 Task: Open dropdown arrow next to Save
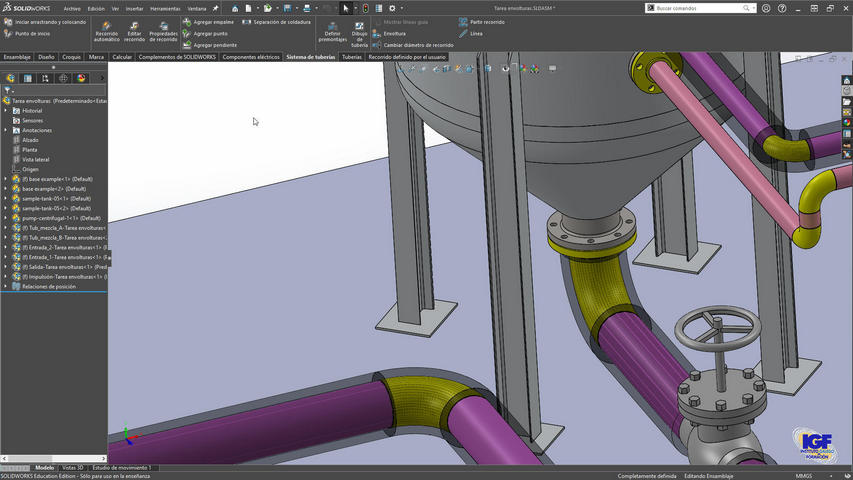coord(296,8)
